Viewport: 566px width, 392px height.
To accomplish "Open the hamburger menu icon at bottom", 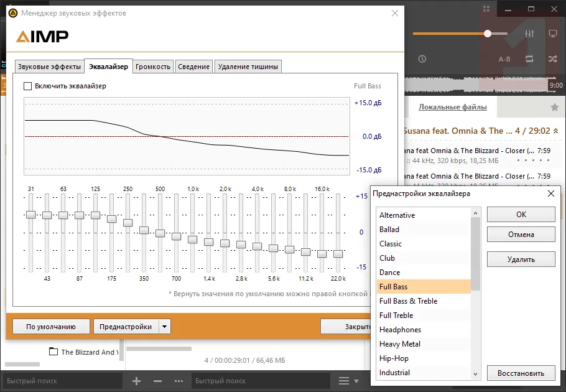I will (x=343, y=381).
